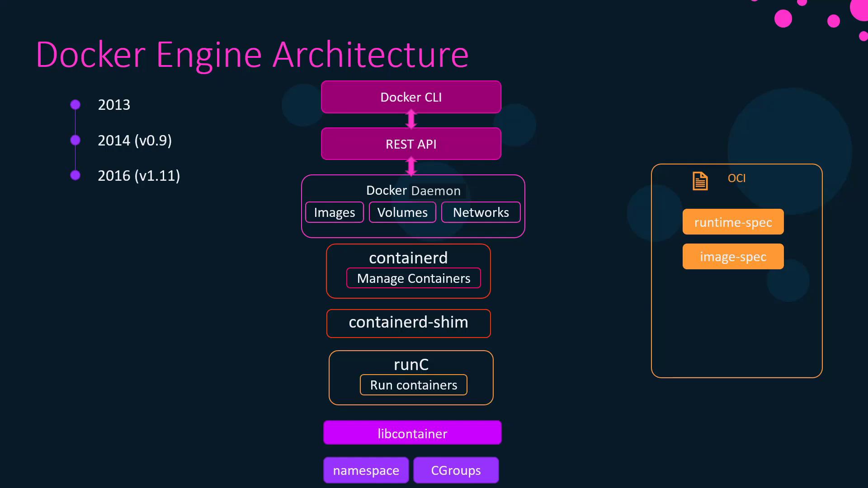
Task: Click the Run containers box
Action: [x=413, y=385]
